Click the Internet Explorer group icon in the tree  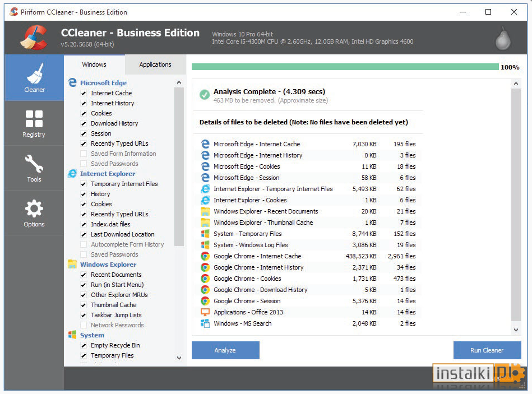point(72,173)
